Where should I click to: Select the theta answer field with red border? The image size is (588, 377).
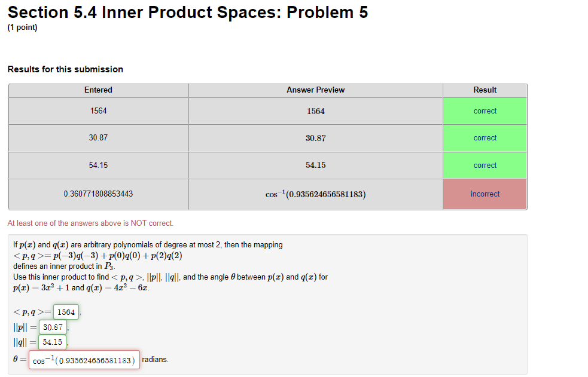click(84, 359)
